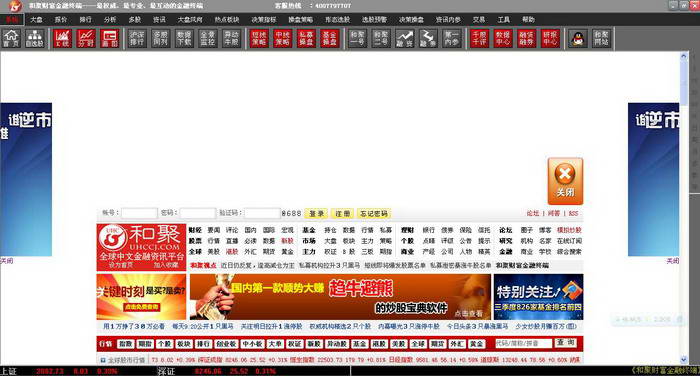Click the 查询 search button
Viewport: 700px width, 376px height.
(x=566, y=343)
